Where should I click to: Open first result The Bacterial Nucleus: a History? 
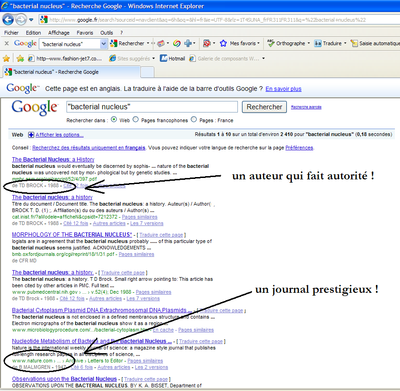[53, 159]
